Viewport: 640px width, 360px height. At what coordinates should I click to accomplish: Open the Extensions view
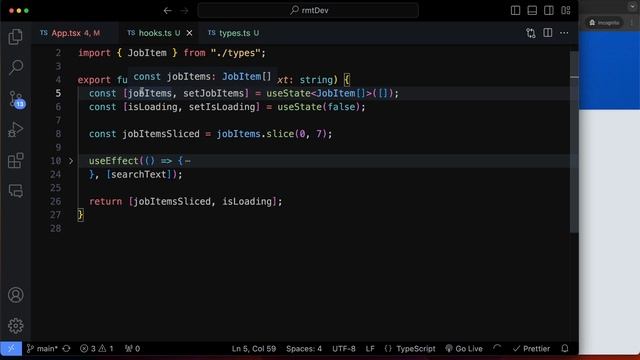[x=16, y=160]
